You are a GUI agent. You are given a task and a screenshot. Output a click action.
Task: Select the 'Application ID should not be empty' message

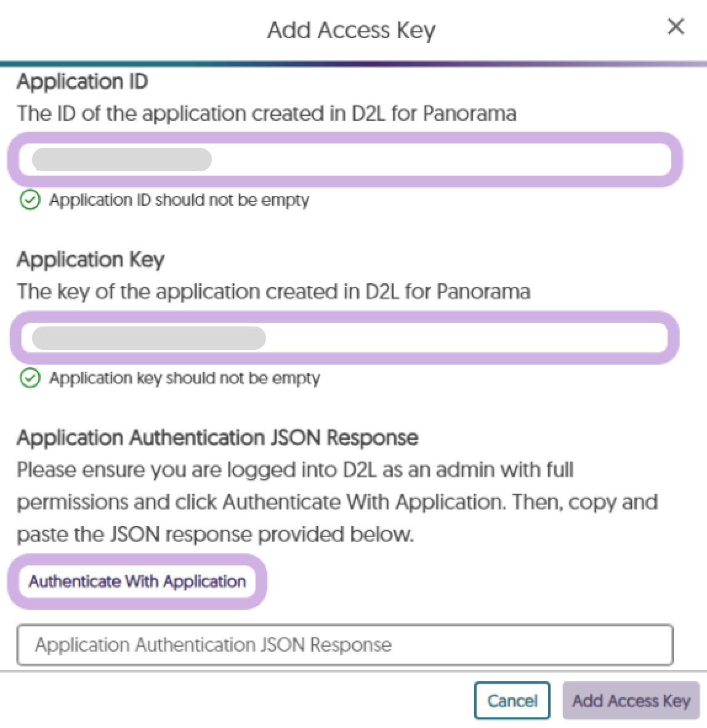pyautogui.click(x=179, y=200)
